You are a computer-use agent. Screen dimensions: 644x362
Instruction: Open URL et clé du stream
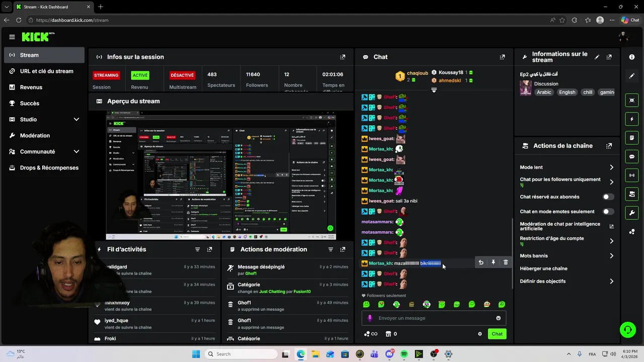44,71
